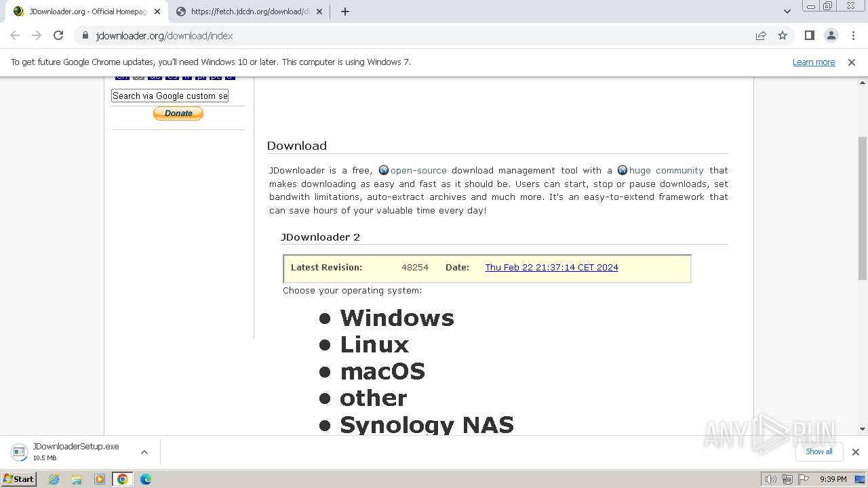Choose Windows as operating system
868x488 pixels.
(x=397, y=318)
